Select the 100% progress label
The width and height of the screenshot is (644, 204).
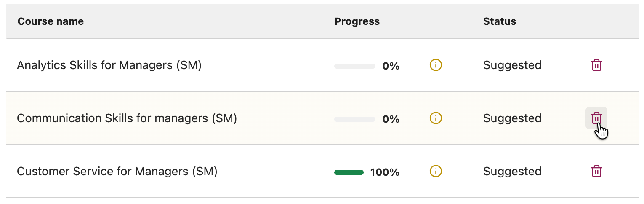tap(385, 172)
